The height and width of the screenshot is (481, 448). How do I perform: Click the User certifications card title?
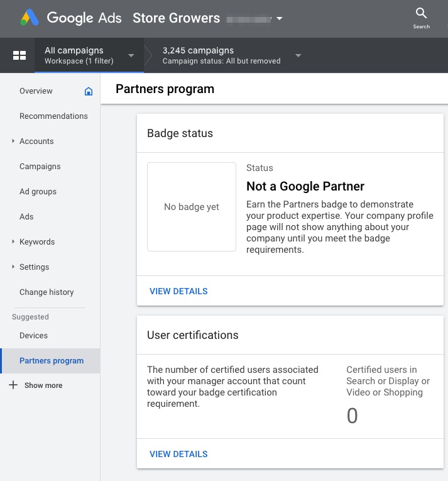coord(192,335)
